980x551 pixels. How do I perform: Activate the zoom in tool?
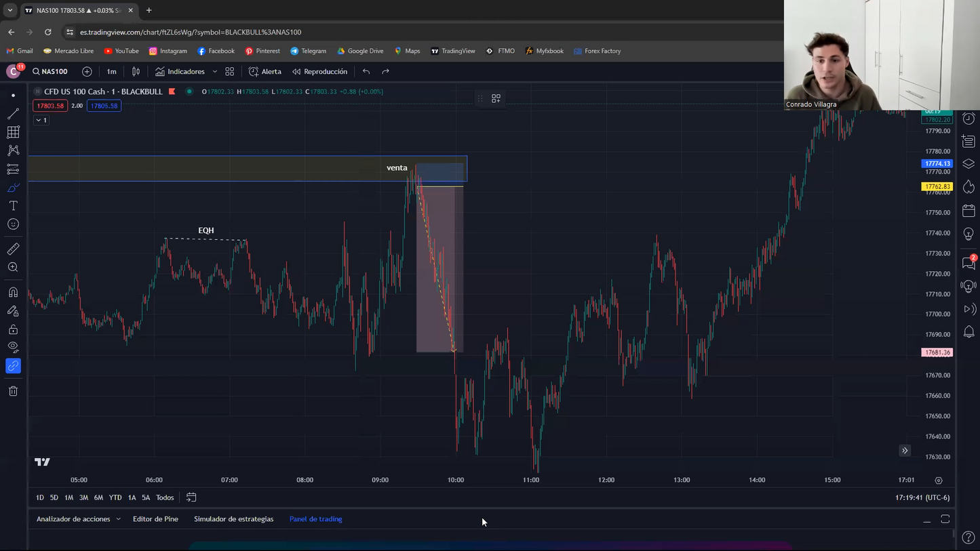13,268
